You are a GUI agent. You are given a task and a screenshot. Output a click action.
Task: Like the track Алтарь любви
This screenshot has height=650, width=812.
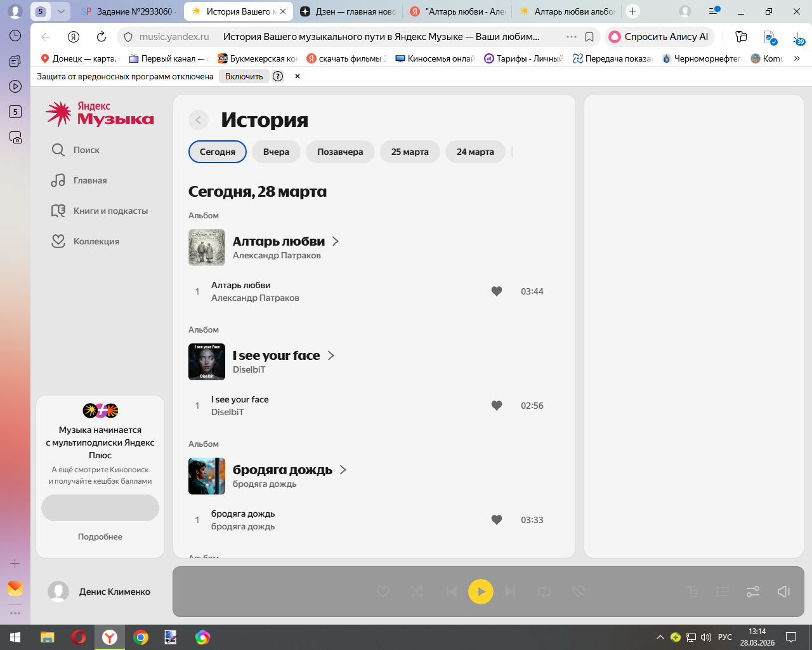click(x=497, y=291)
